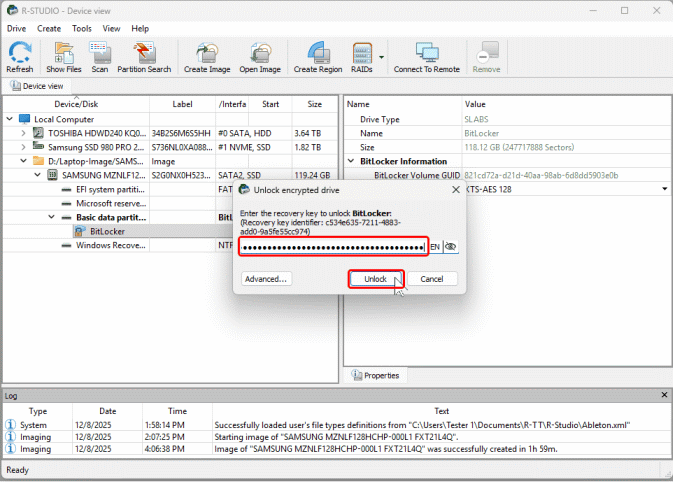Select the EFI system partition row
673x482 pixels.
coord(110,189)
